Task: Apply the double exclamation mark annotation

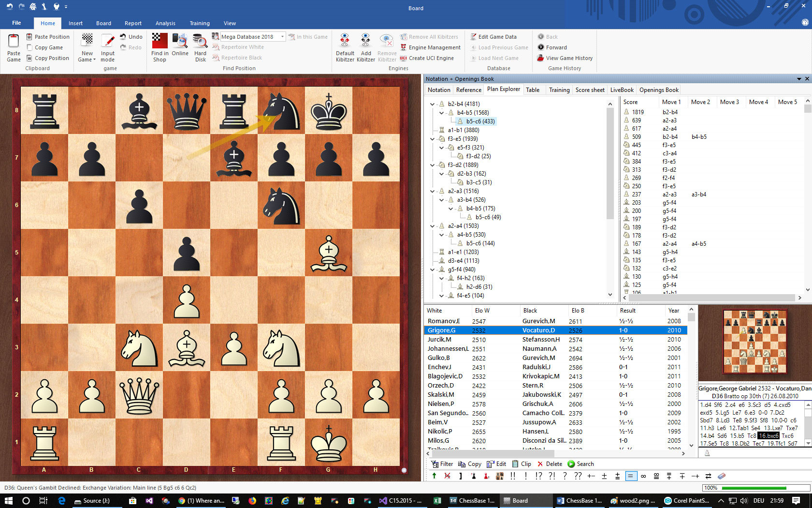Action: 512,476
